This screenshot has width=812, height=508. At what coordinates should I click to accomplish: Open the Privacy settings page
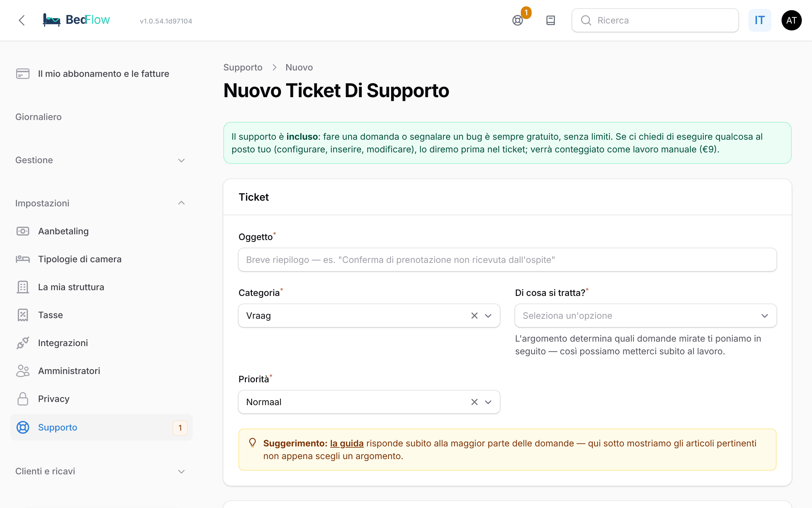[x=101, y=398]
